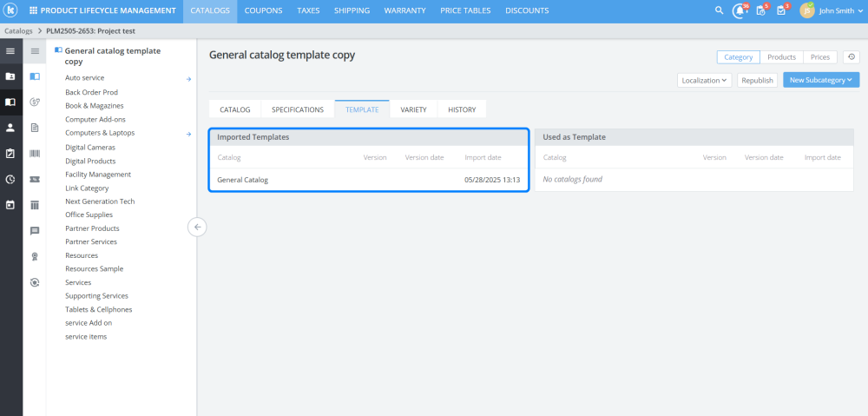Go to Catalogs breadcrumb link

18,31
